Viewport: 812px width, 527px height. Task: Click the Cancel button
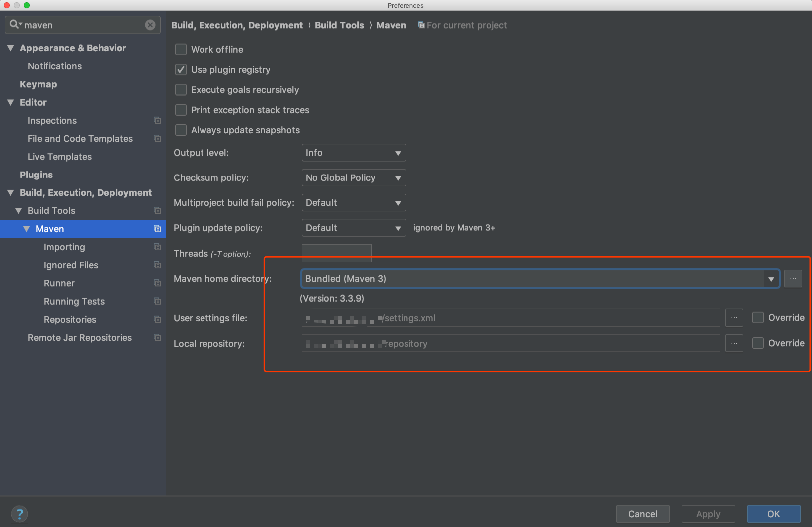[x=643, y=514]
